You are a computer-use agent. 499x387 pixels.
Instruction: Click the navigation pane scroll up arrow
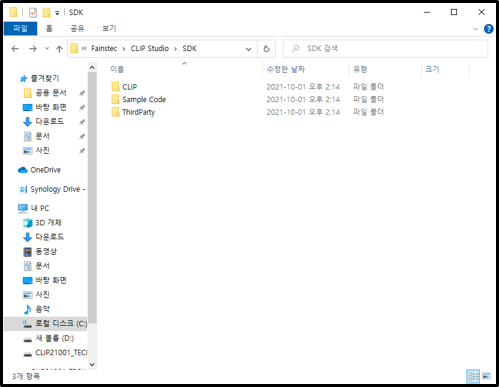point(92,67)
